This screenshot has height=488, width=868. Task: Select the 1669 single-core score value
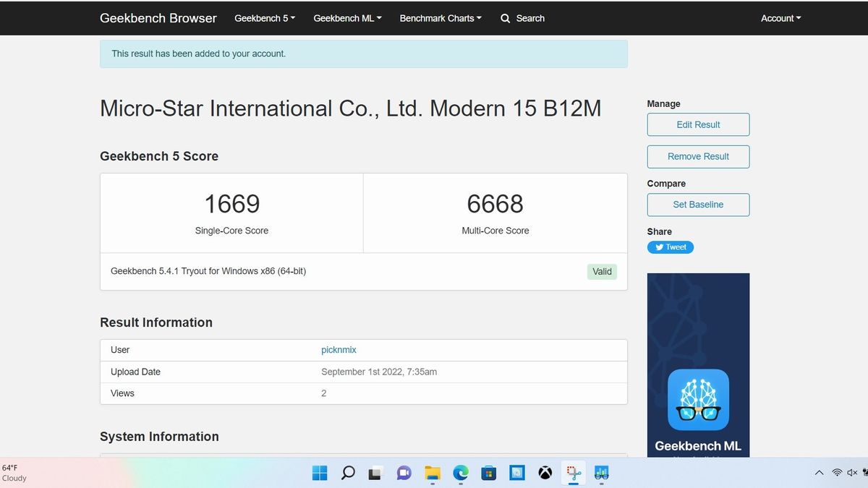(x=231, y=204)
